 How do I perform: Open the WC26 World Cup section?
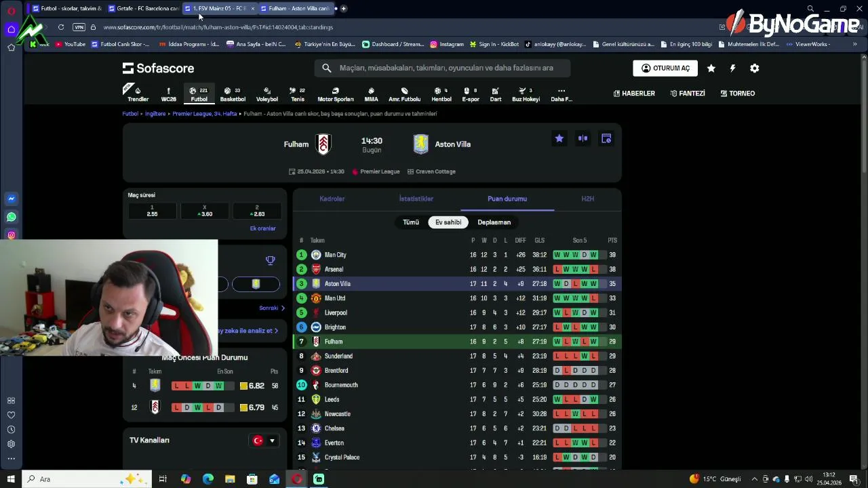tap(168, 94)
